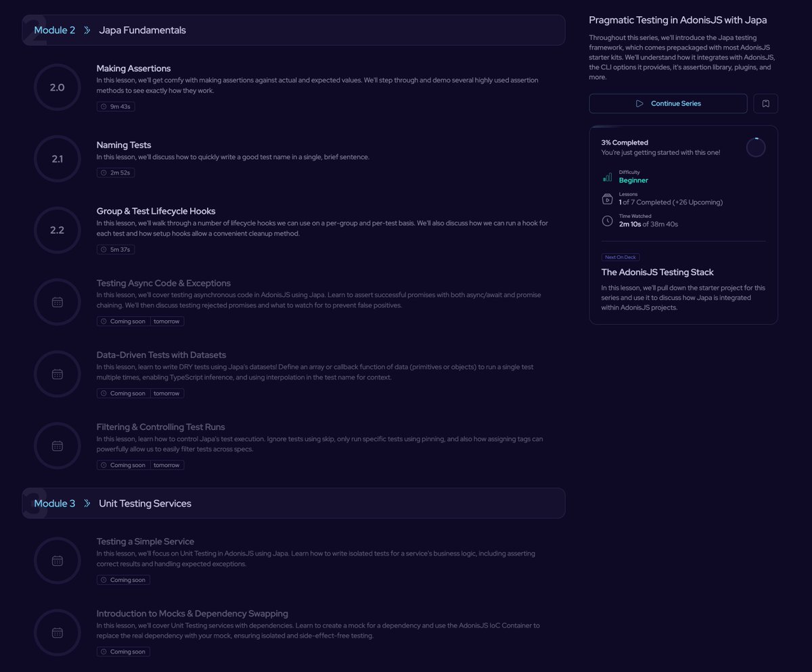
Task: Click clock icon beside 2m 52s duration
Action: coord(104,173)
